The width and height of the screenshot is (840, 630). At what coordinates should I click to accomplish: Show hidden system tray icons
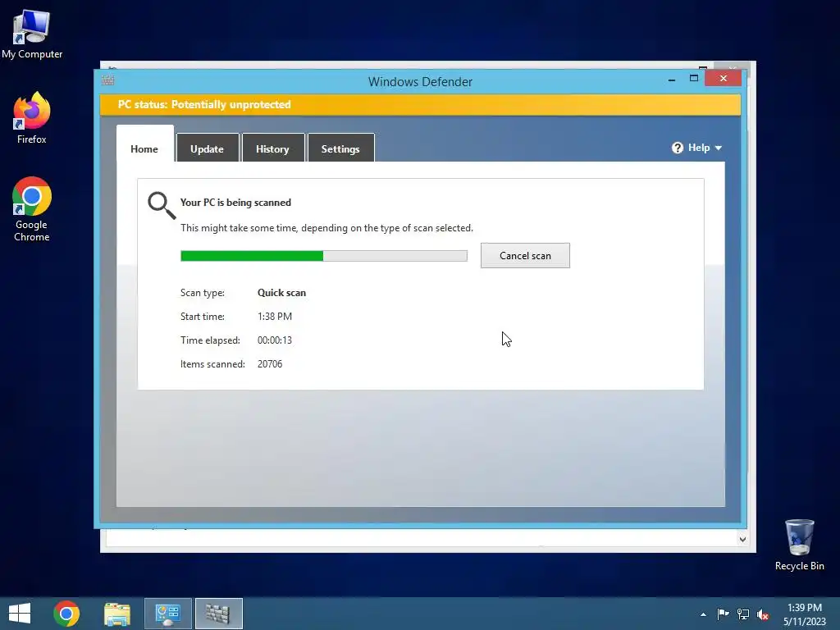pyautogui.click(x=703, y=614)
